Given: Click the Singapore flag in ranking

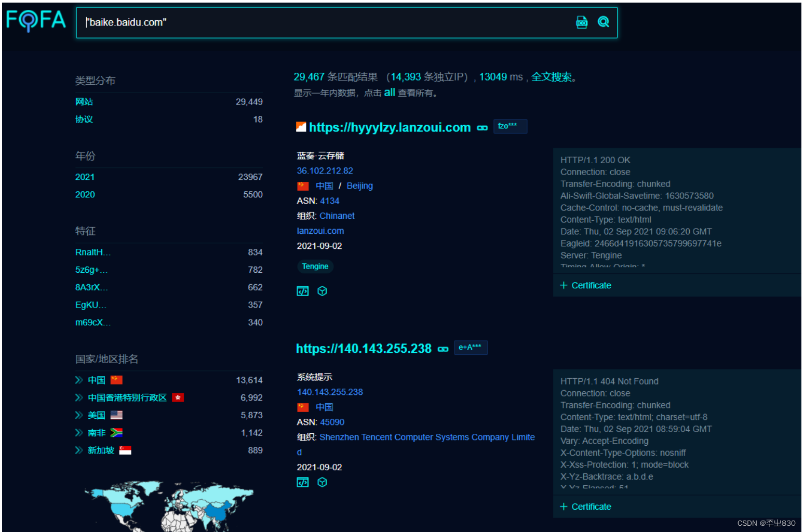Looking at the screenshot, I should [x=125, y=450].
